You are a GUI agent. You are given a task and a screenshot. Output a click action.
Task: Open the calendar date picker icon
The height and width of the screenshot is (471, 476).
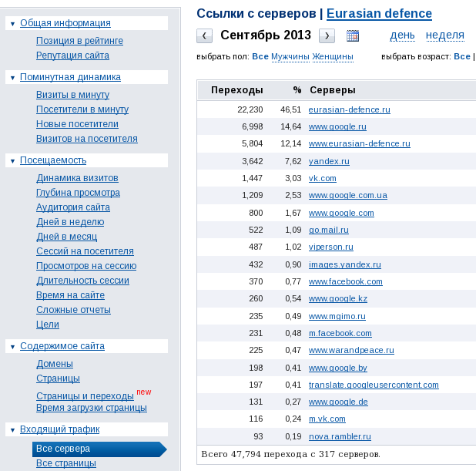[353, 35]
